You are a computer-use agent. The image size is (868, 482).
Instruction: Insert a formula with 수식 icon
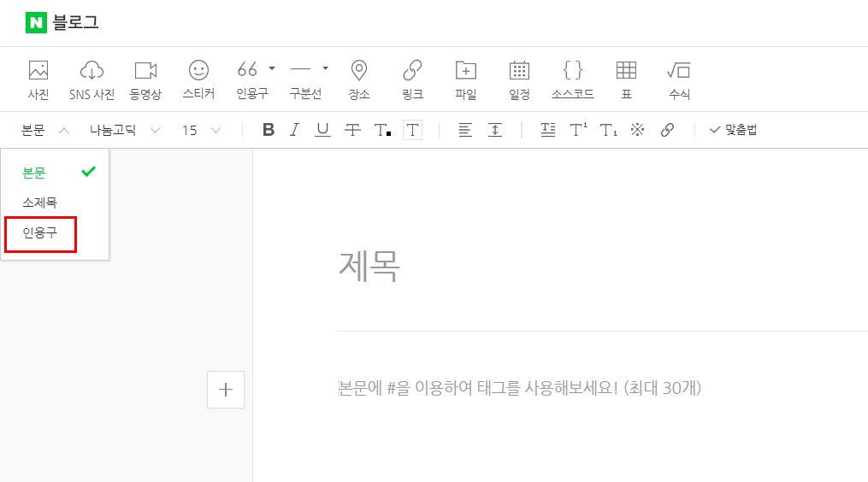coord(679,79)
